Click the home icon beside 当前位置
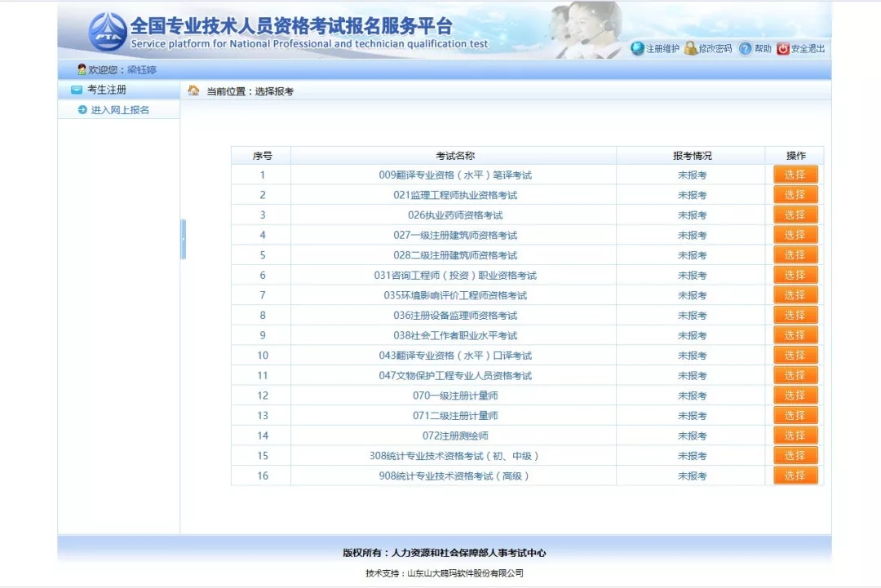881x588 pixels. pyautogui.click(x=194, y=90)
